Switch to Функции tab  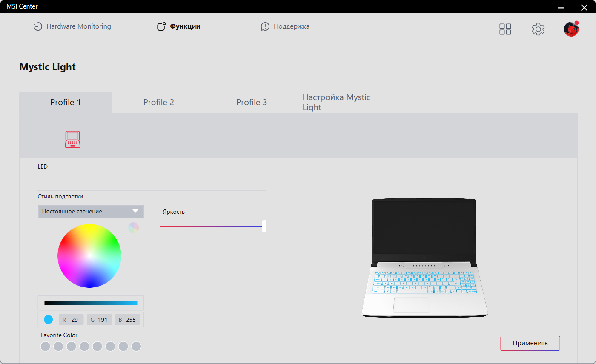pos(179,26)
